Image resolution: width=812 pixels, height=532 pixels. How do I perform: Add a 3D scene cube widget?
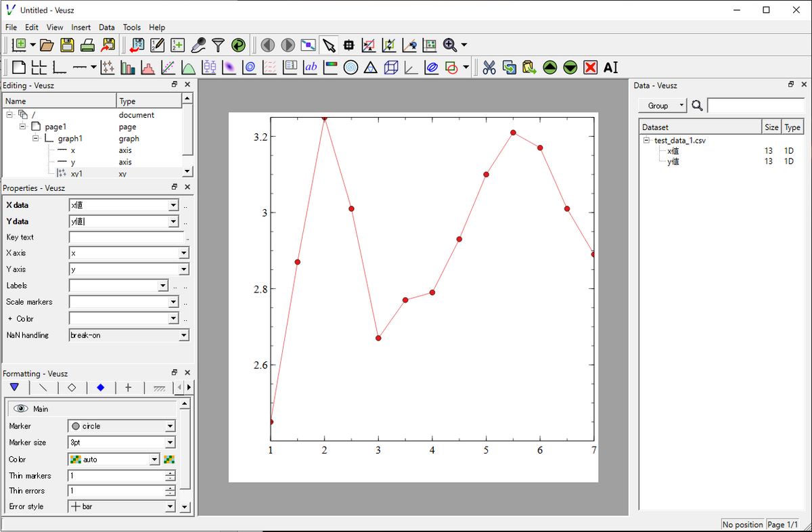[391, 67]
